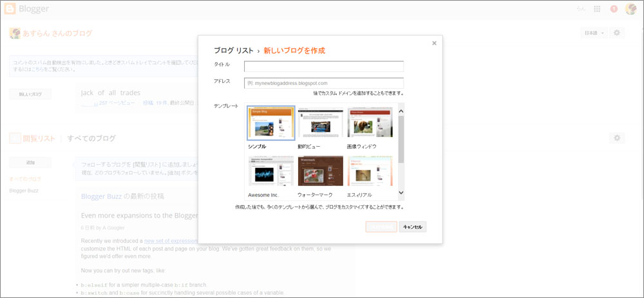Click the 閲覧リスト tab
This screenshot has width=644, height=298.
(x=39, y=138)
